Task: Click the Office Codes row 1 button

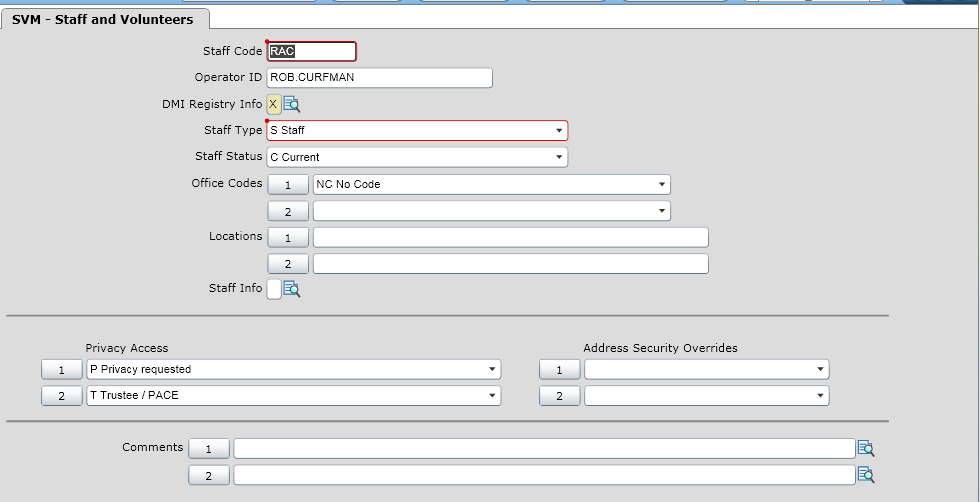Action: (x=288, y=185)
